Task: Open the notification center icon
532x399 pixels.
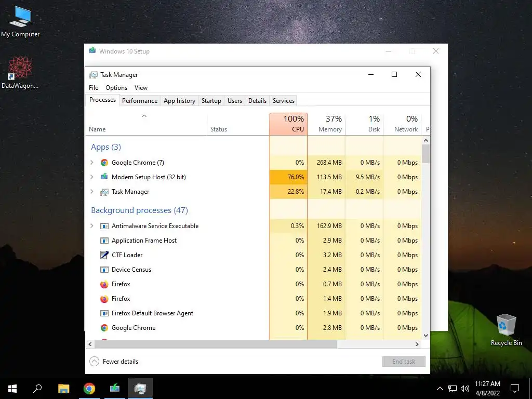Action: tap(515, 389)
